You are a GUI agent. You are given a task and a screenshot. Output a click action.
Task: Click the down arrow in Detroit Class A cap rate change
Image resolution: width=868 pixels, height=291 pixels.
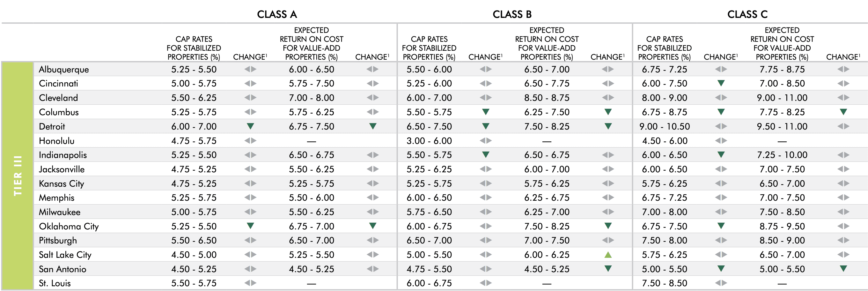point(250,126)
